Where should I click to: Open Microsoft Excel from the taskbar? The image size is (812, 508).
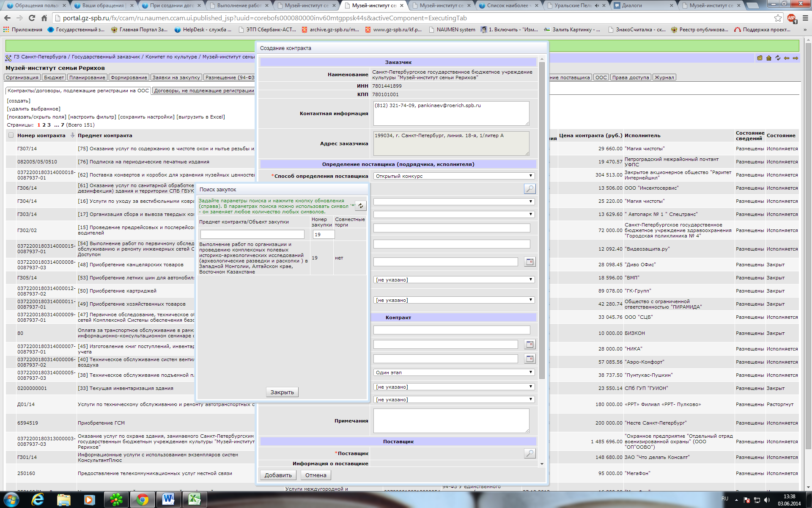coord(194,500)
